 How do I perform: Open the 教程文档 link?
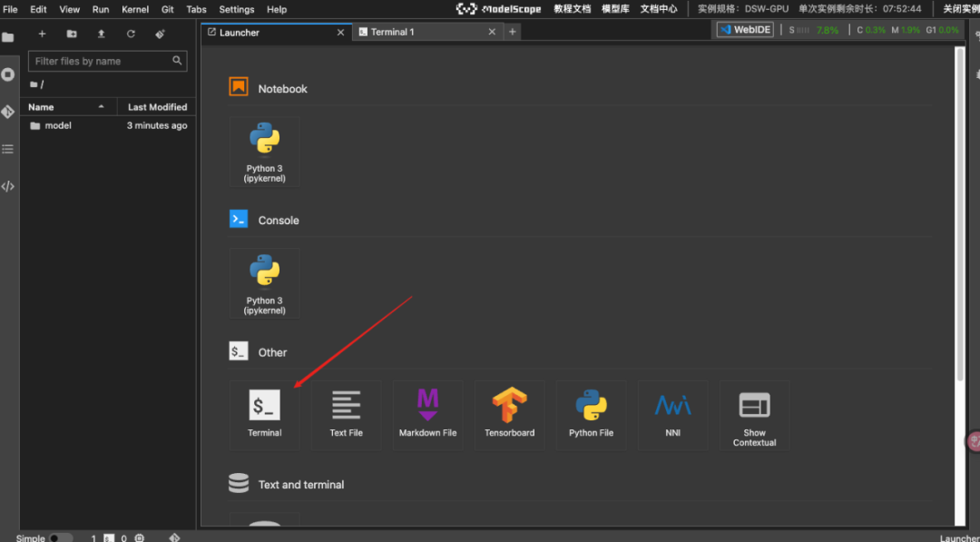tap(572, 9)
